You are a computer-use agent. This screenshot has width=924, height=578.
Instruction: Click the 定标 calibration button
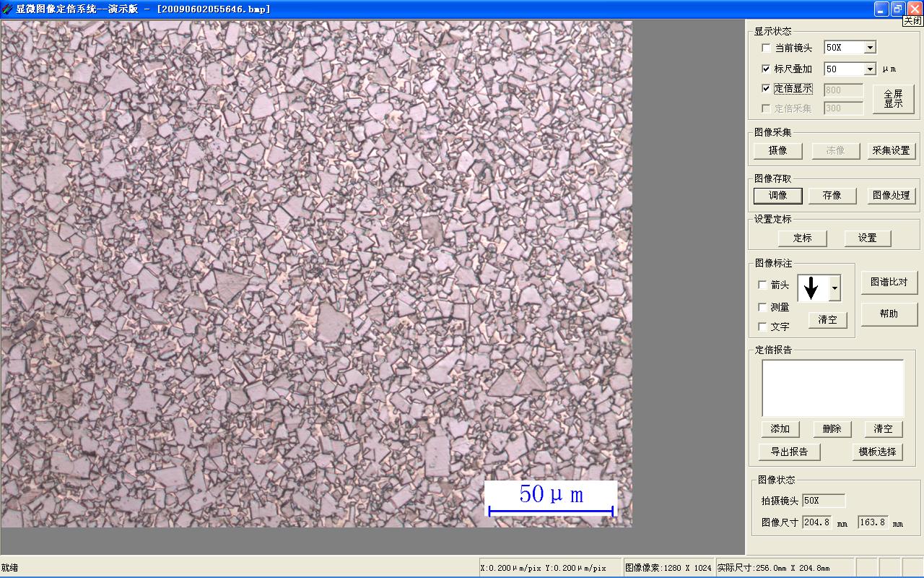802,238
